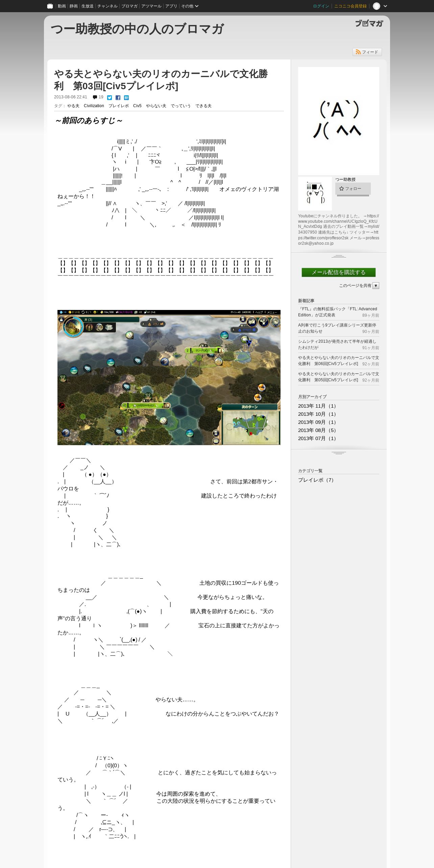Open アプリ in top navigation
This screenshot has width=434, height=868.
171,6
